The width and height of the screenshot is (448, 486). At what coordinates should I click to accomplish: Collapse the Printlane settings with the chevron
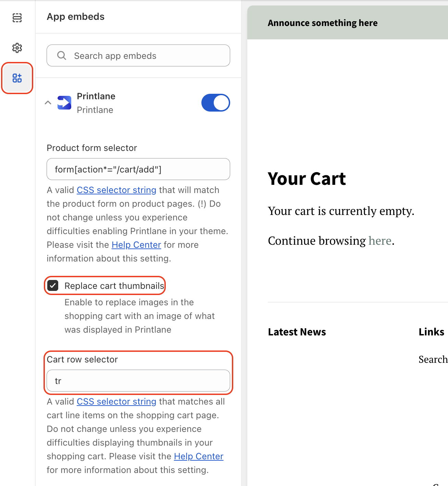coord(48,103)
